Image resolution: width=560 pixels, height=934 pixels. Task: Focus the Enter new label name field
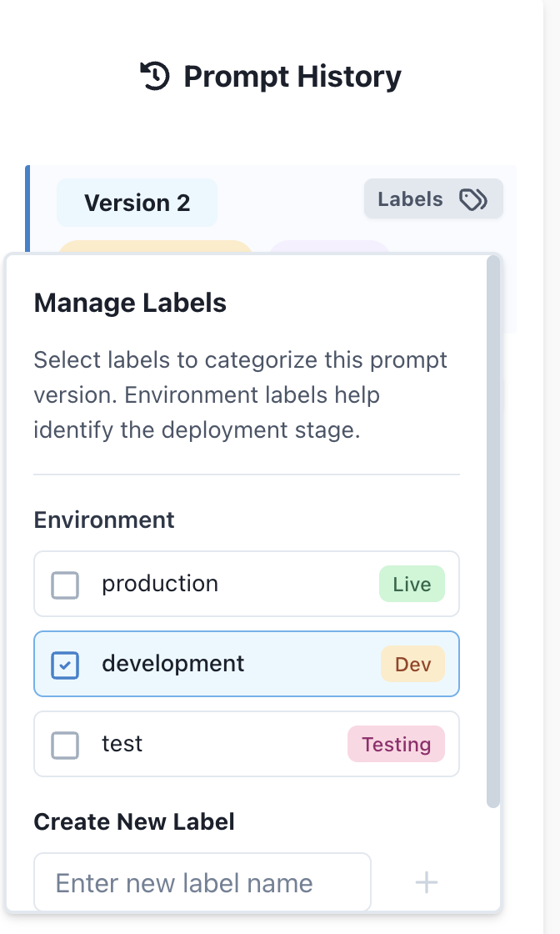202,882
